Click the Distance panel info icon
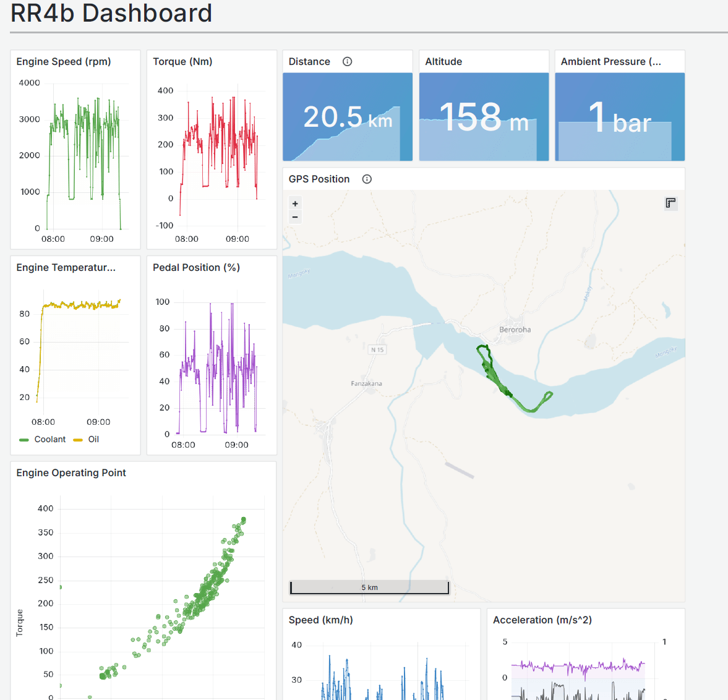The width and height of the screenshot is (728, 700). click(347, 61)
